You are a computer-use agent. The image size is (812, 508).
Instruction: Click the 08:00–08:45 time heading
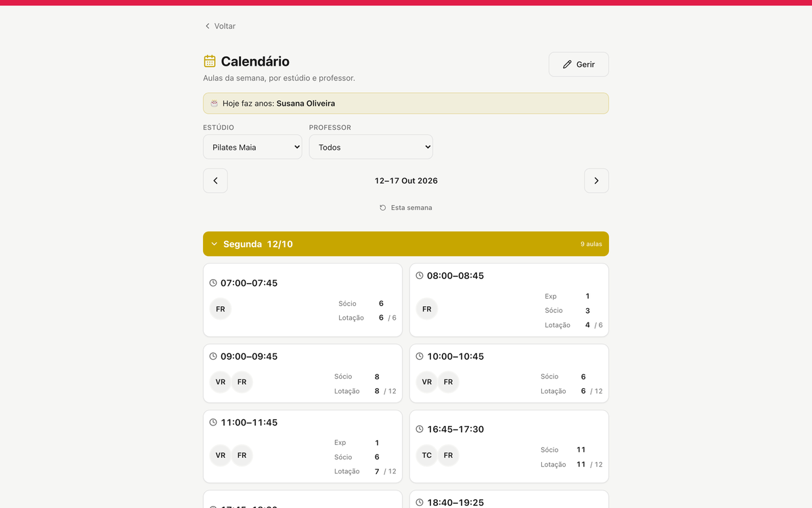pos(455,276)
